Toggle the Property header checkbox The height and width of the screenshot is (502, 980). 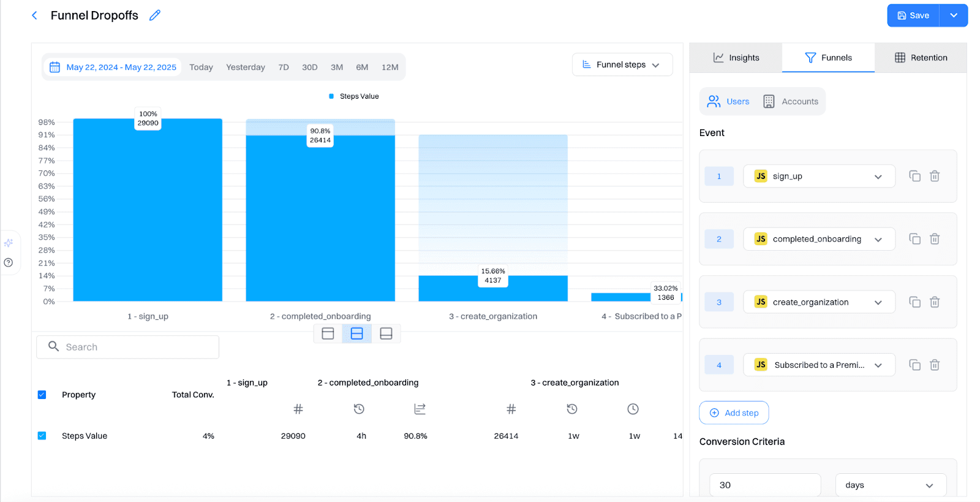pos(42,395)
